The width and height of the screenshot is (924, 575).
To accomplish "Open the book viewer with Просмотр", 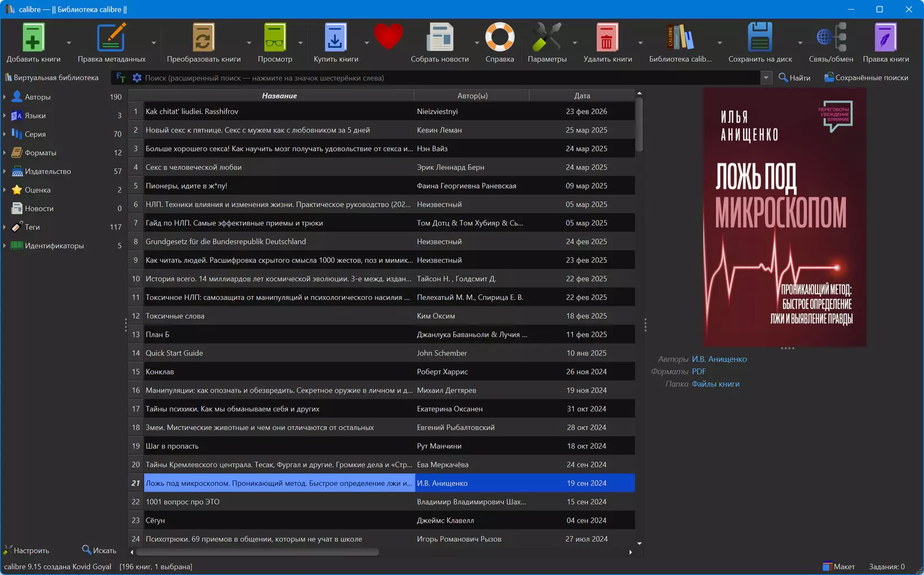I will coord(275,43).
